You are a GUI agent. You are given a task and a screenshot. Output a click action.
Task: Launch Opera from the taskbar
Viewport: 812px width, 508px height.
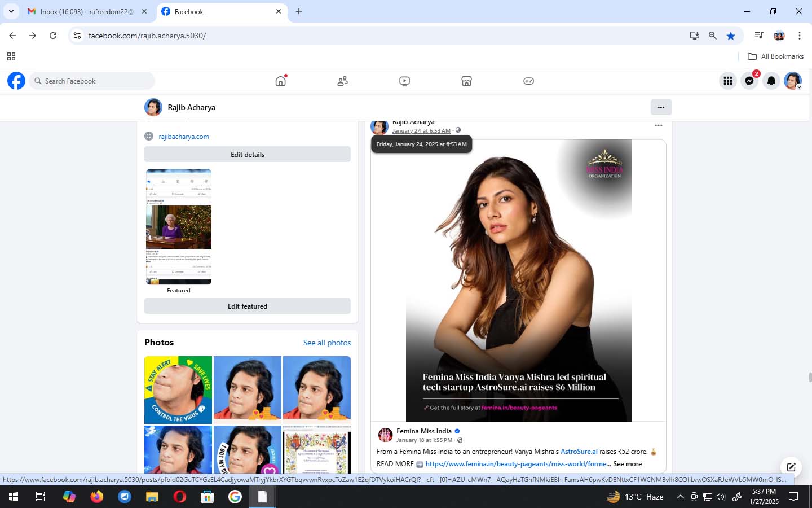tap(180, 497)
